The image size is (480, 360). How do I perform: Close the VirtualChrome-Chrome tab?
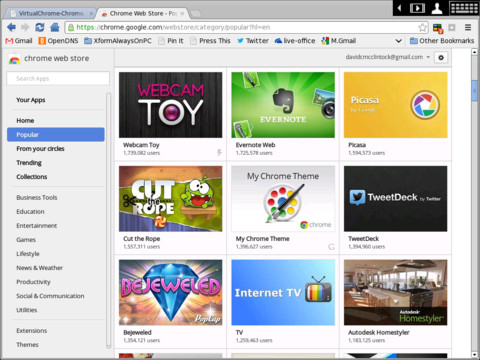pos(91,14)
